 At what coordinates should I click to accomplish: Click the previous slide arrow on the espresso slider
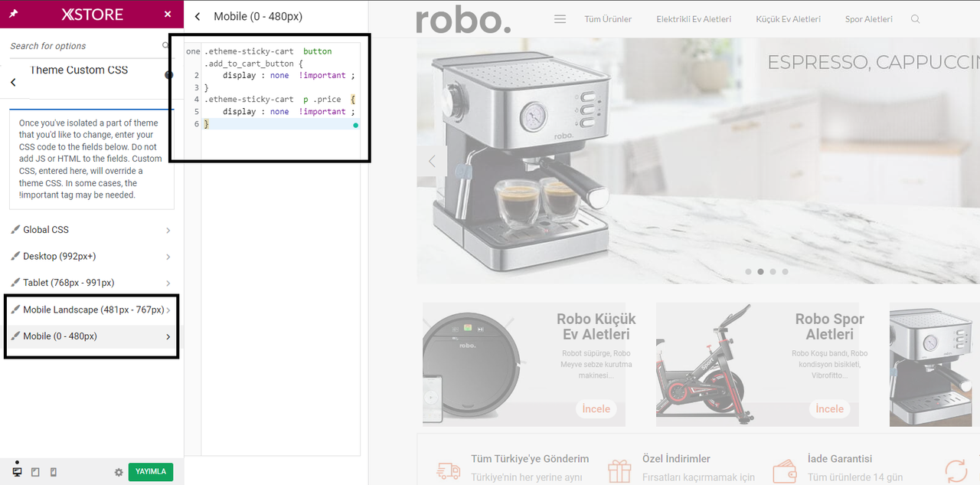click(x=432, y=161)
